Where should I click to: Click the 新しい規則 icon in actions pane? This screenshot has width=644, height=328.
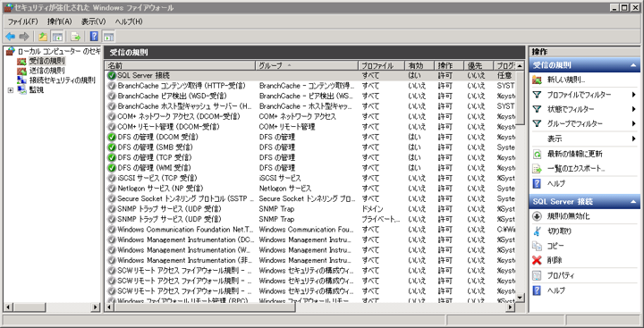pos(537,80)
